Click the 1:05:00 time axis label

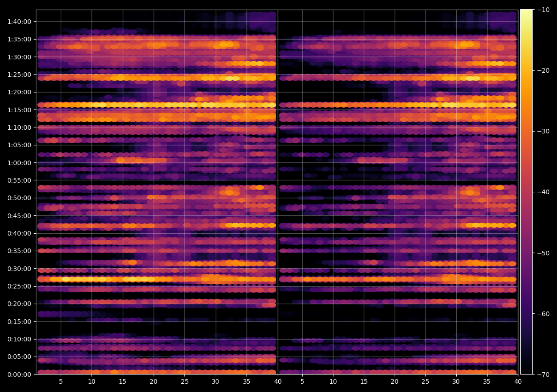click(x=19, y=145)
